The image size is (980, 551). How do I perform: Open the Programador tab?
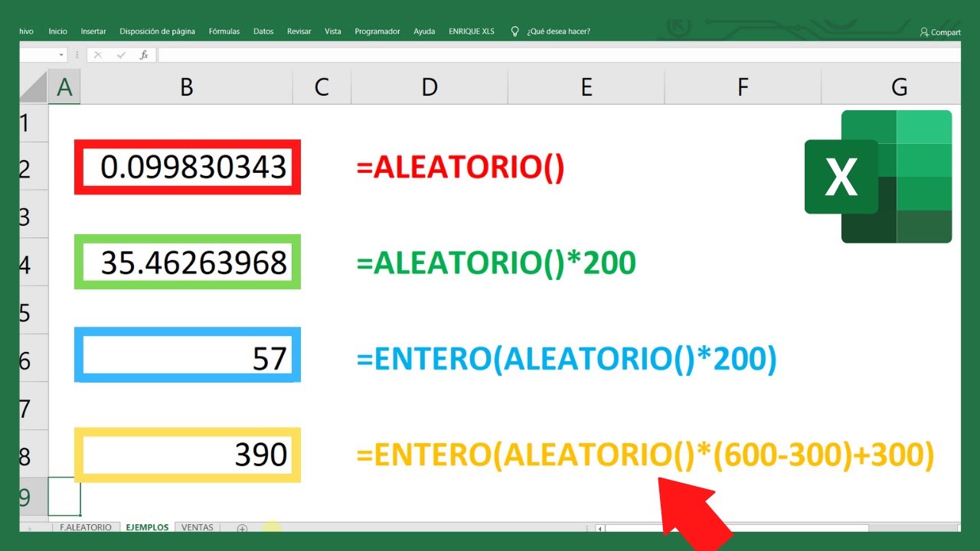click(377, 31)
